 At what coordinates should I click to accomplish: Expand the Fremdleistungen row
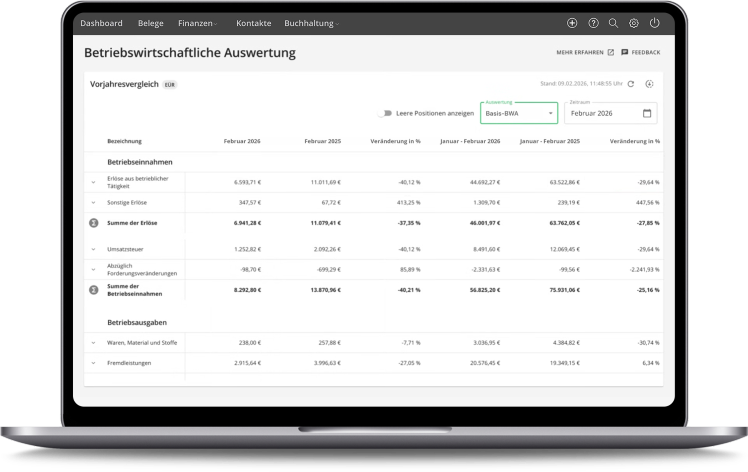click(94, 363)
